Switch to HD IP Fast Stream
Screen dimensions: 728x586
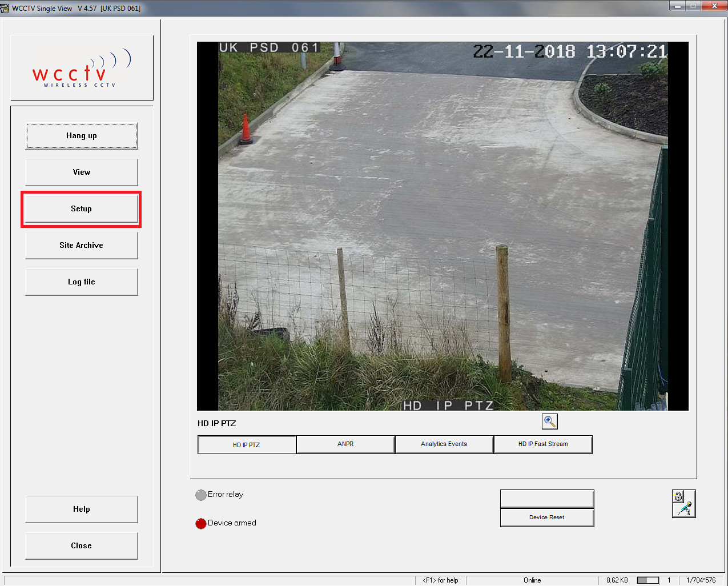pos(542,444)
